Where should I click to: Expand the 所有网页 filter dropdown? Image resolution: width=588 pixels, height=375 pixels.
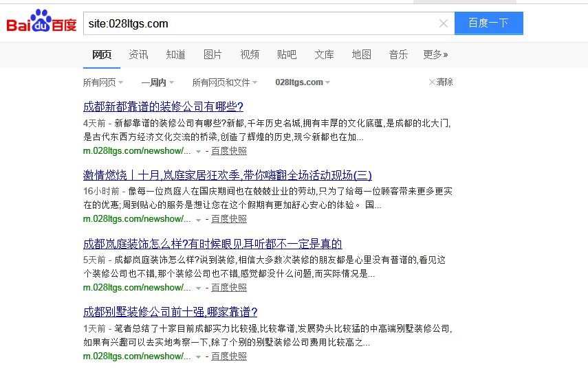click(x=103, y=82)
